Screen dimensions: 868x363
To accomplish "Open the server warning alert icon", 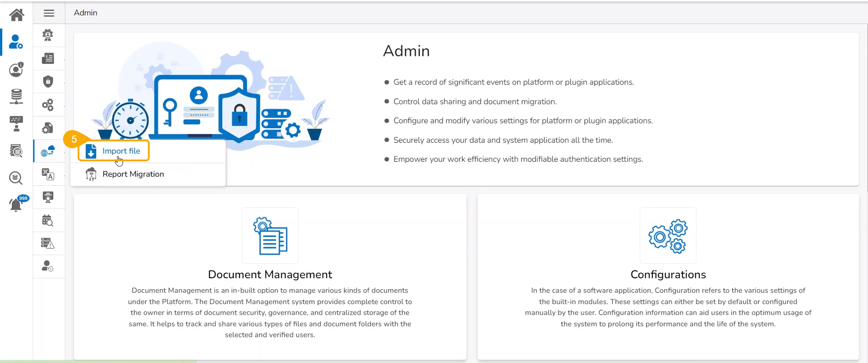I will pos(48,243).
